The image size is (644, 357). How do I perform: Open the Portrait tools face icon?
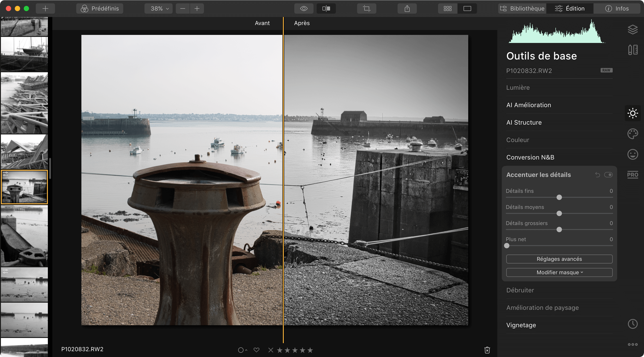(633, 154)
